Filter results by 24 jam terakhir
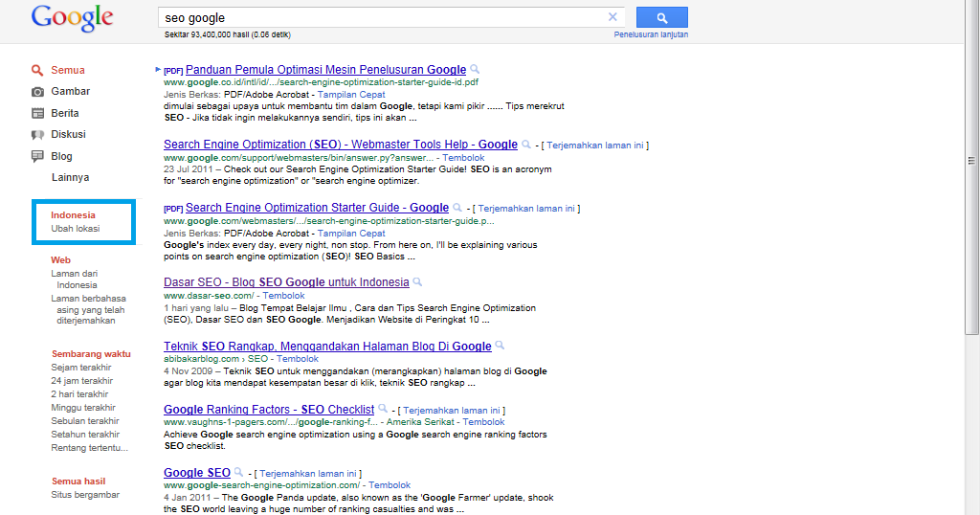The image size is (980, 515). point(82,381)
